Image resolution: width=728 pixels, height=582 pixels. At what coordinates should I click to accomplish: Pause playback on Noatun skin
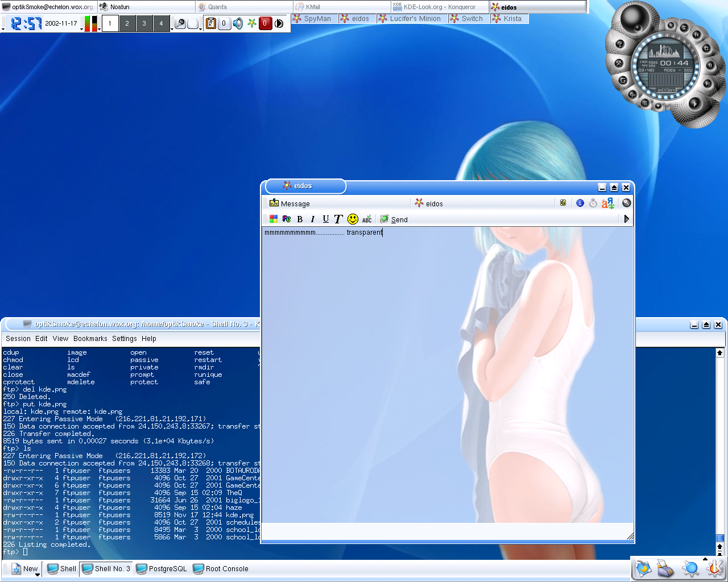pyautogui.click(x=710, y=65)
